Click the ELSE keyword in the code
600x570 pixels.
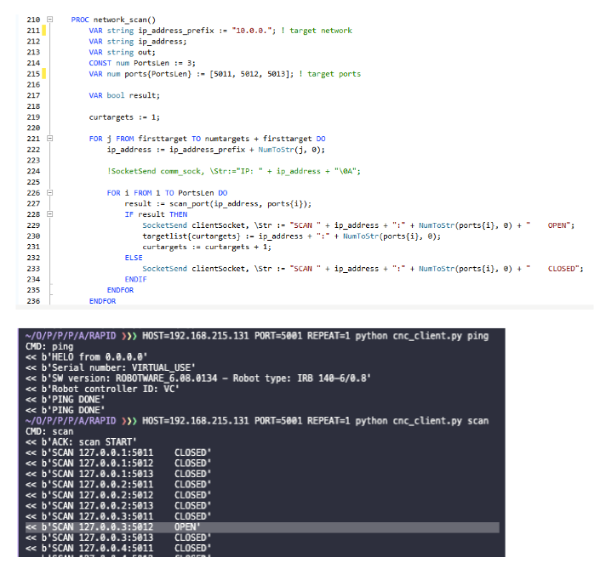click(133, 257)
